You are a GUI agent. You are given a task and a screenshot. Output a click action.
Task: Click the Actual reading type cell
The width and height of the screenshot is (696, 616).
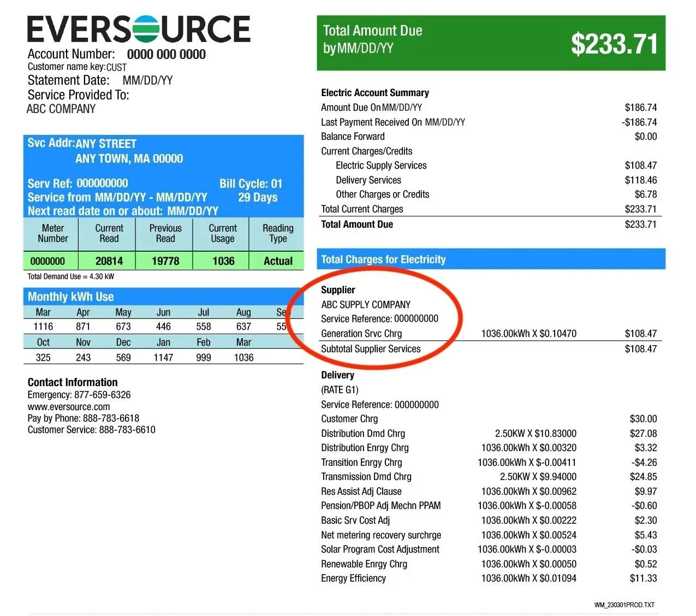[278, 261]
